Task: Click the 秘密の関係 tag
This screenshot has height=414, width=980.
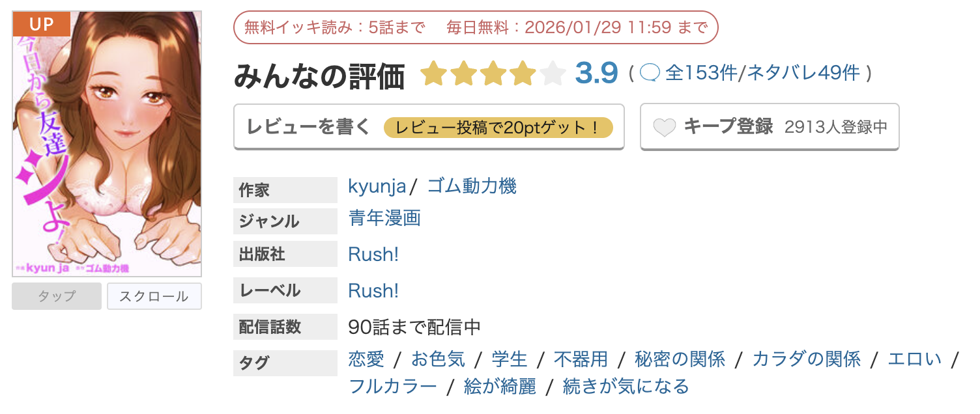Action: [671, 359]
